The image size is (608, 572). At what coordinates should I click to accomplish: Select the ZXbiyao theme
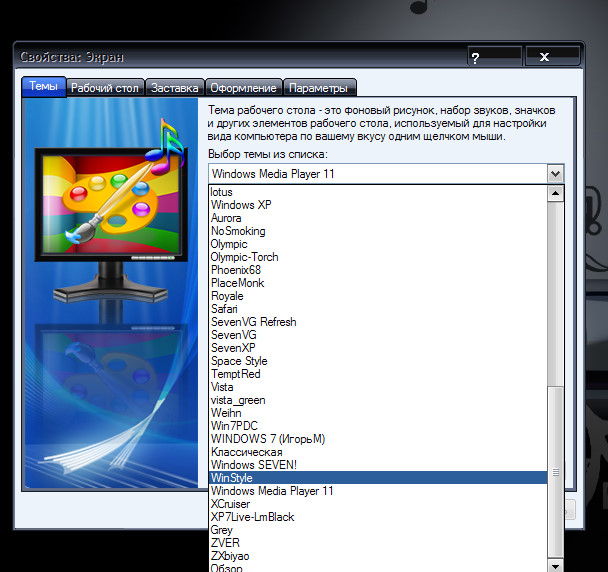pyautogui.click(x=378, y=556)
